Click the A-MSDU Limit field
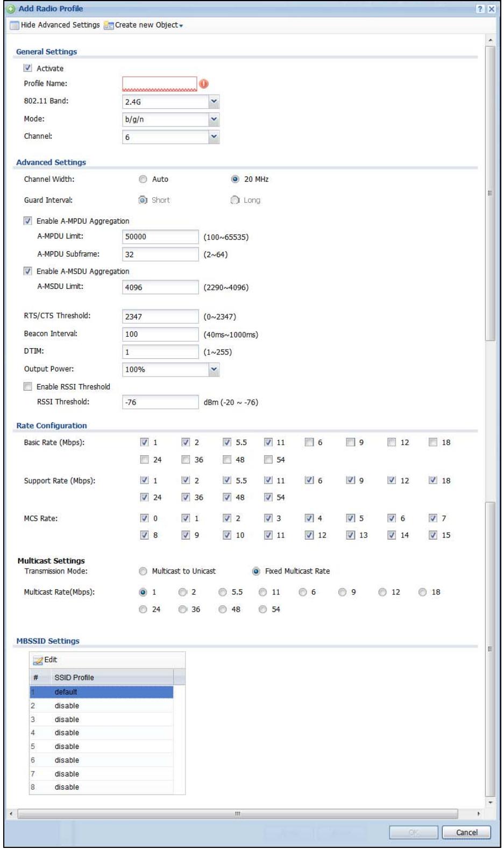 click(160, 287)
